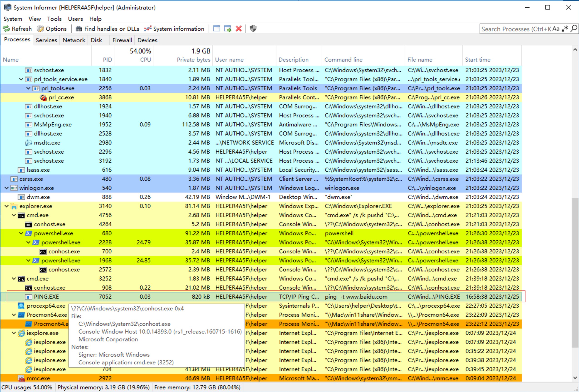Click red X terminate process icon
The height and width of the screenshot is (392, 579).
tap(239, 29)
